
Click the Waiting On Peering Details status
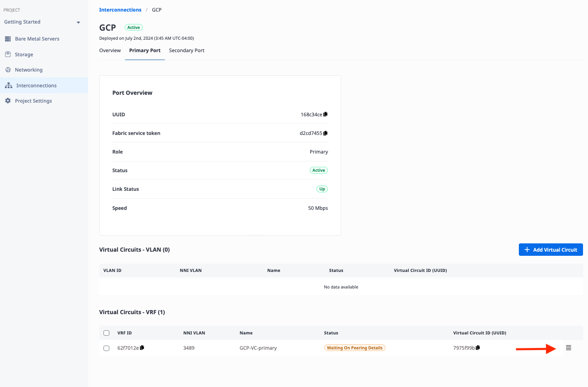tap(355, 348)
